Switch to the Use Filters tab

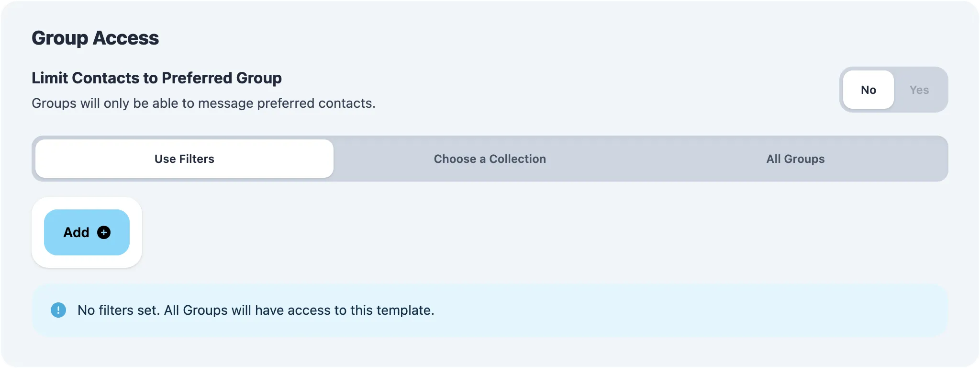coord(184,159)
